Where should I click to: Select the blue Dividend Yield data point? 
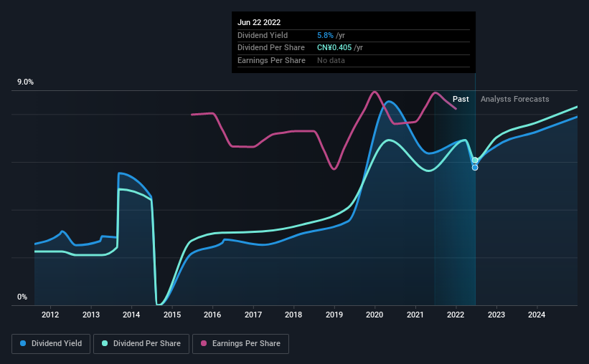pyautogui.click(x=475, y=168)
